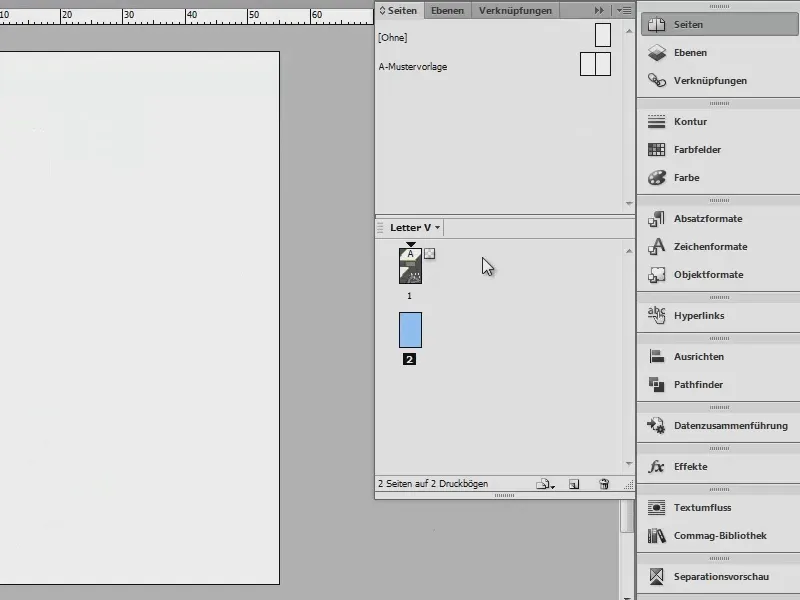Collapse the panel with the double-arrow icon
Screen dimensions: 800x600
click(x=598, y=10)
